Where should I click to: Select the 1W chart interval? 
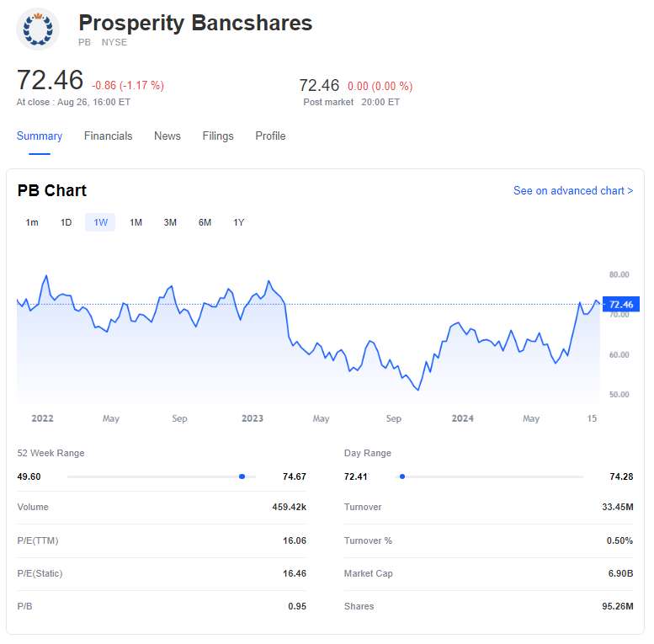pos(100,222)
